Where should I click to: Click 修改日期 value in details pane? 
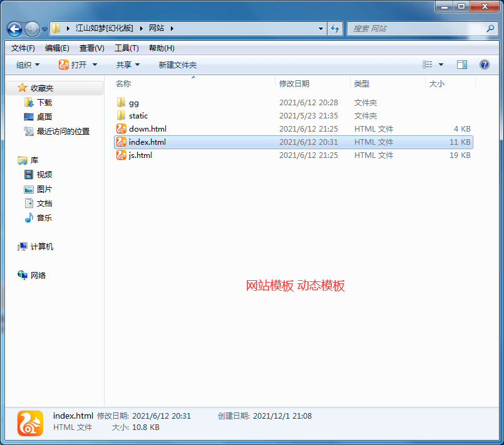[x=162, y=416]
